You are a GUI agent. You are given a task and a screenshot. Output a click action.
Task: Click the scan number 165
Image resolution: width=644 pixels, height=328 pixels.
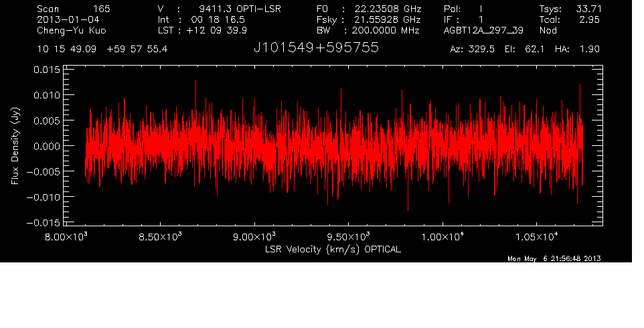tap(101, 9)
